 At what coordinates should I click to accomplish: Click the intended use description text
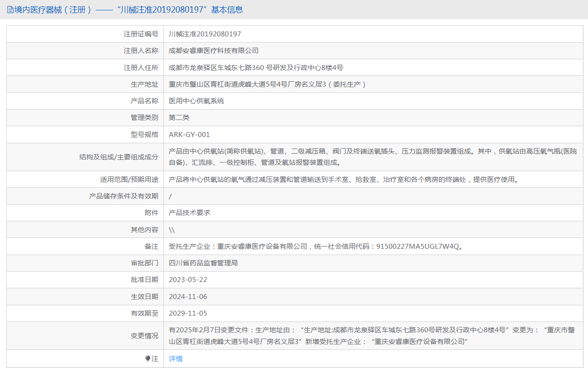[x=345, y=180]
